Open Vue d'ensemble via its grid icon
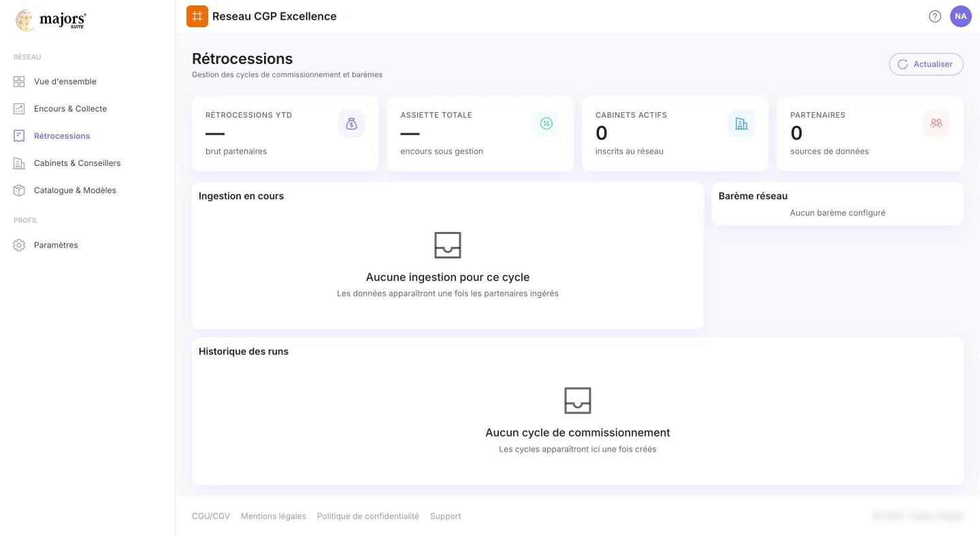Image resolution: width=980 pixels, height=536 pixels. tap(19, 82)
